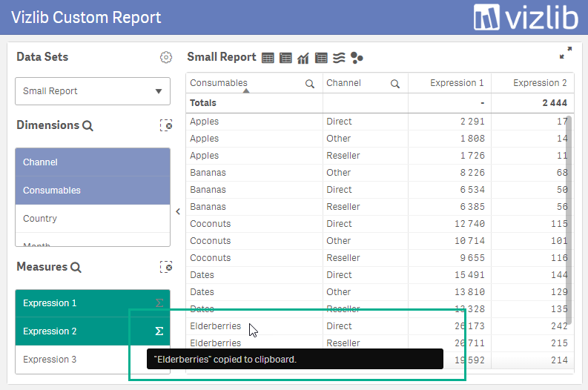Deselect Consumables dimension

(93, 191)
